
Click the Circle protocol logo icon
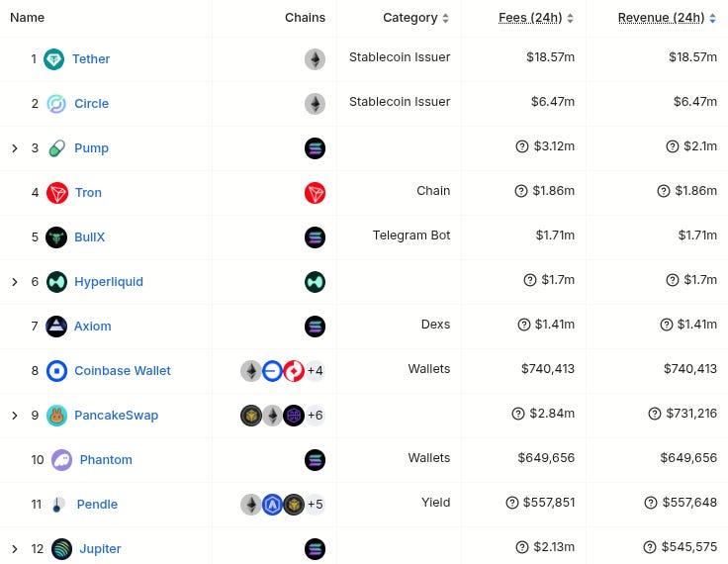pyautogui.click(x=56, y=104)
